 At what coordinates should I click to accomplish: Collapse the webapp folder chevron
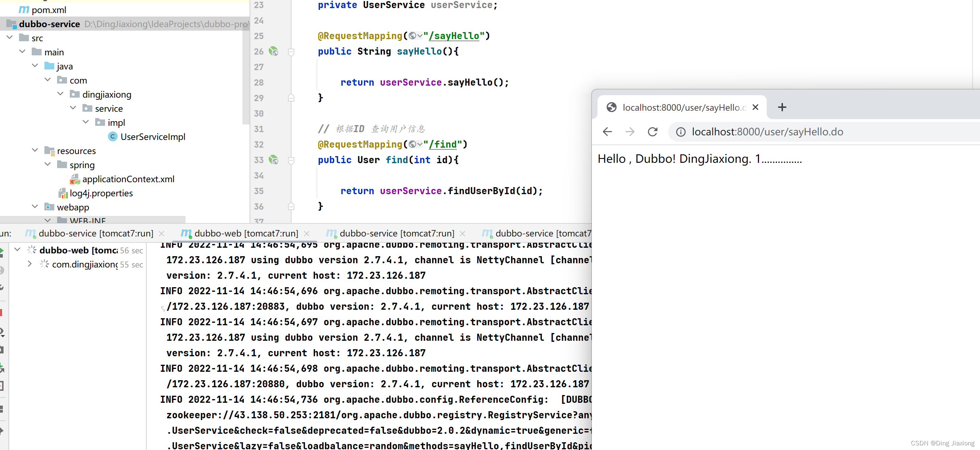click(35, 206)
